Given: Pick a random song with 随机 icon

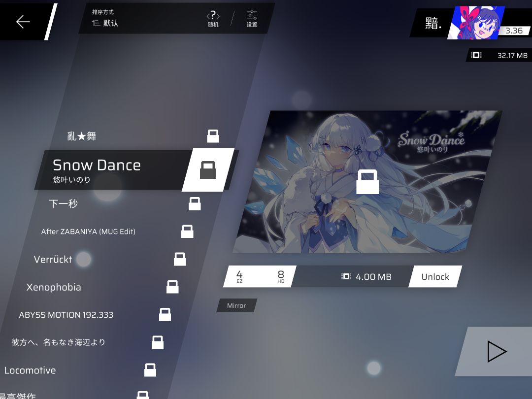Looking at the screenshot, I should click(213, 19).
